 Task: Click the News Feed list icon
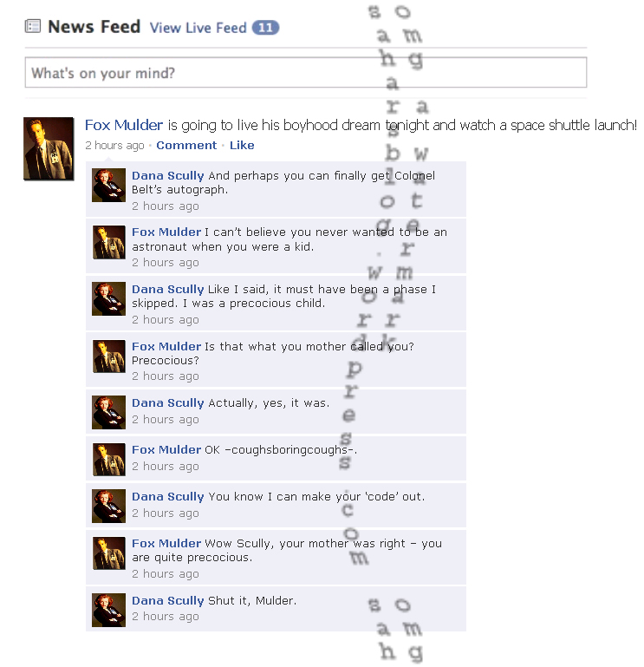tap(33, 26)
